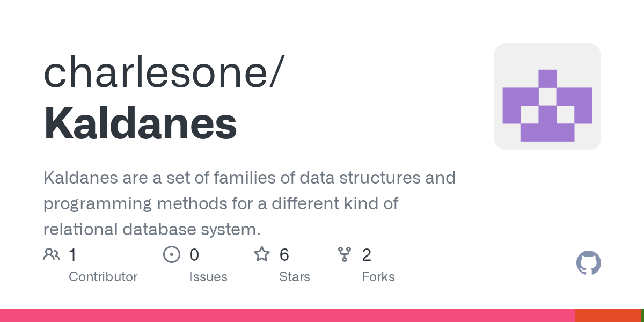Image resolution: width=644 pixels, height=322 pixels.
Task: Click the Forks branch icon
Action: click(x=344, y=254)
